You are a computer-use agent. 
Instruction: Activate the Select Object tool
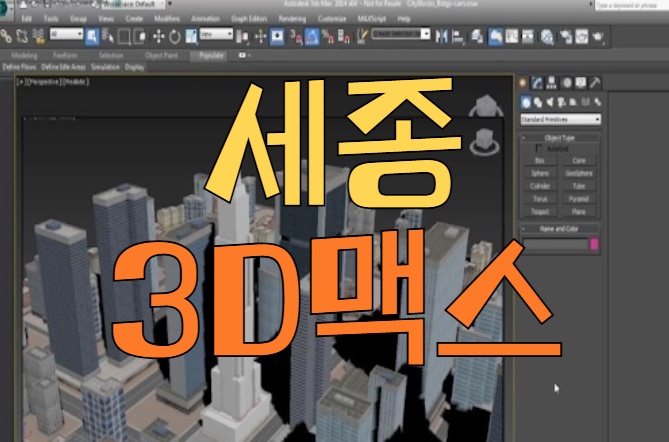pyautogui.click(x=92, y=36)
